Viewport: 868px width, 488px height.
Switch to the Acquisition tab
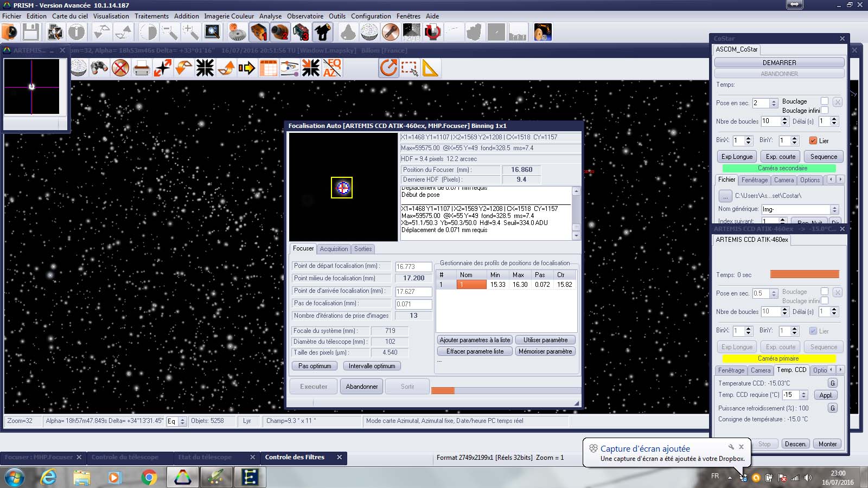[x=334, y=249]
